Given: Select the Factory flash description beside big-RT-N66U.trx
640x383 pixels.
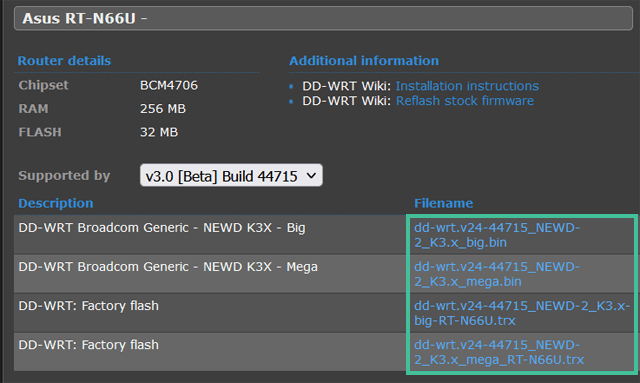Looking at the screenshot, I should coord(88,305).
